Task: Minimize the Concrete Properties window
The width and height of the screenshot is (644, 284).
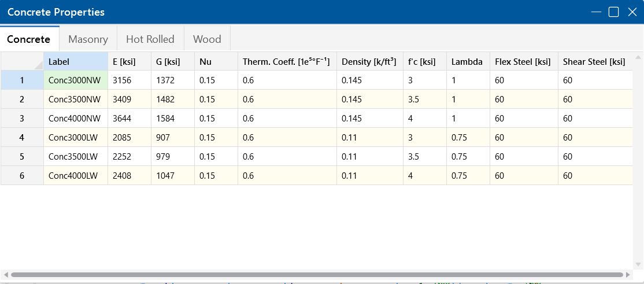Action: (596, 12)
